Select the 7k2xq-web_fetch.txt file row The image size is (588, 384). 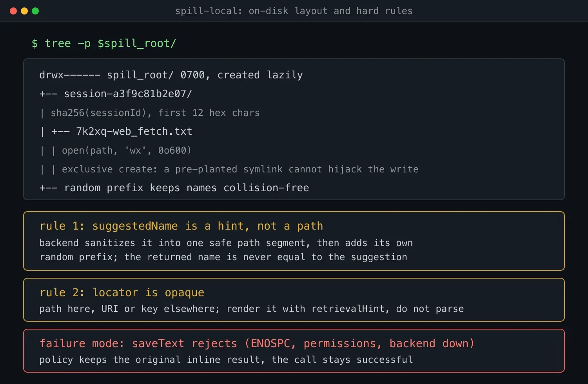[x=116, y=132]
